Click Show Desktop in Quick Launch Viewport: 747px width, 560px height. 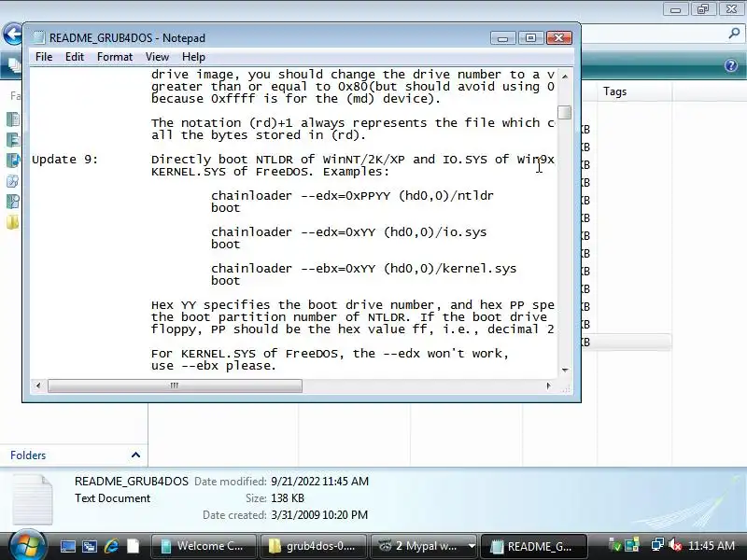67,546
